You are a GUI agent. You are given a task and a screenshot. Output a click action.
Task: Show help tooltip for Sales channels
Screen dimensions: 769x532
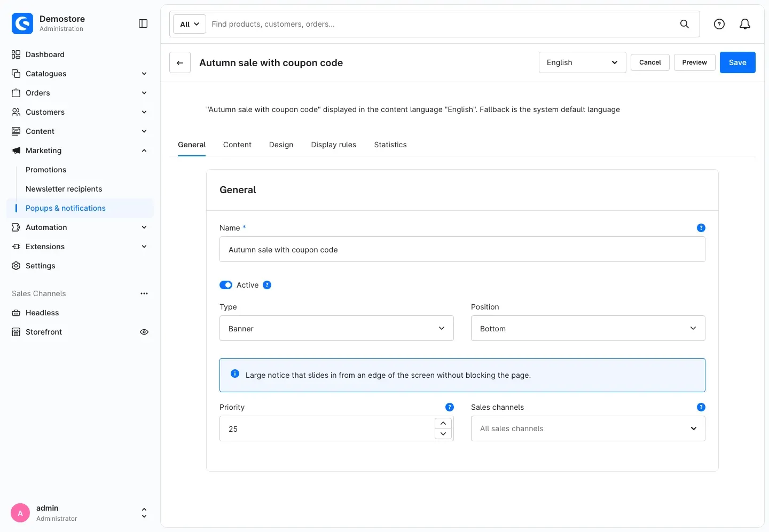pos(701,407)
